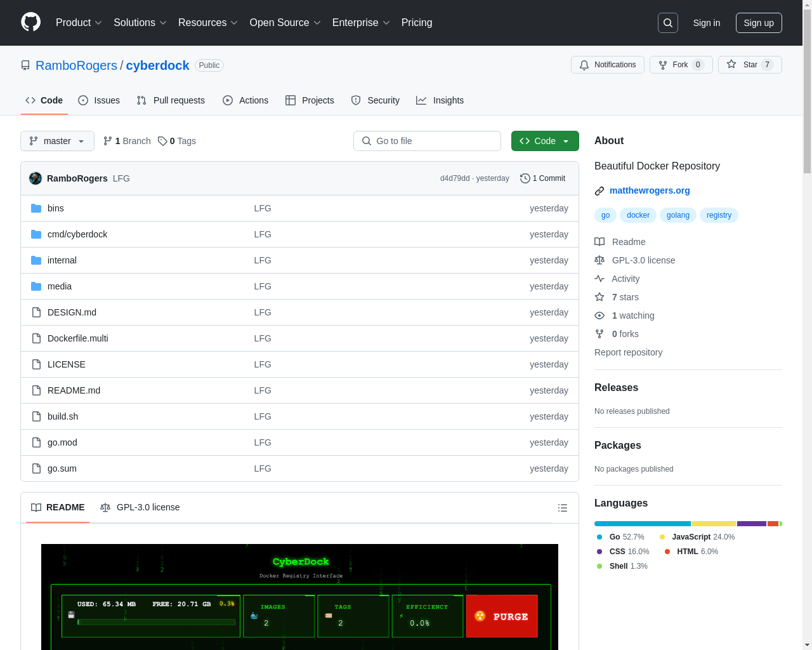Open Dockerfile.multi file icon

click(x=36, y=338)
